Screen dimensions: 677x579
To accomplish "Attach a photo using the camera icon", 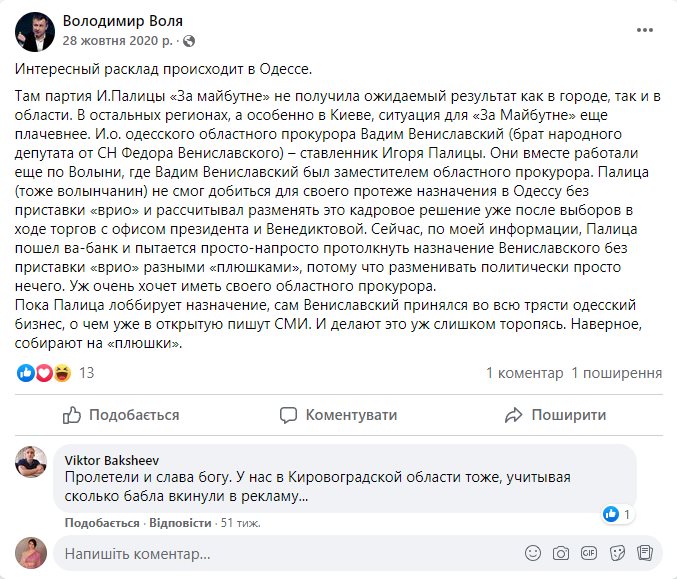I will (561, 553).
